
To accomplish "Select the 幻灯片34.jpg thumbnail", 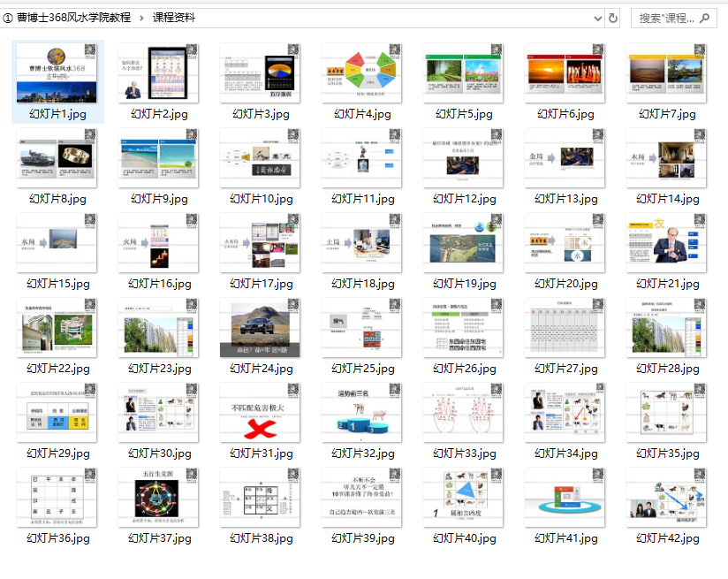I will point(565,413).
